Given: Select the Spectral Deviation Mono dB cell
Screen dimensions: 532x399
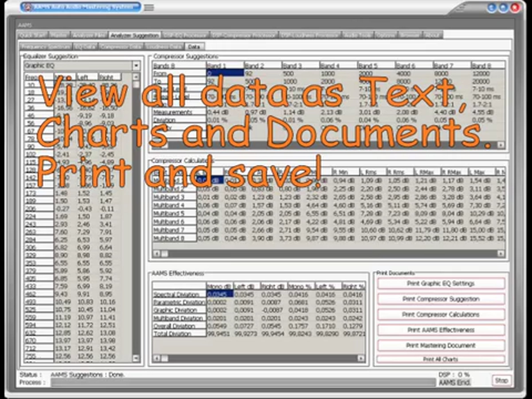Looking at the screenshot, I should (220, 294).
